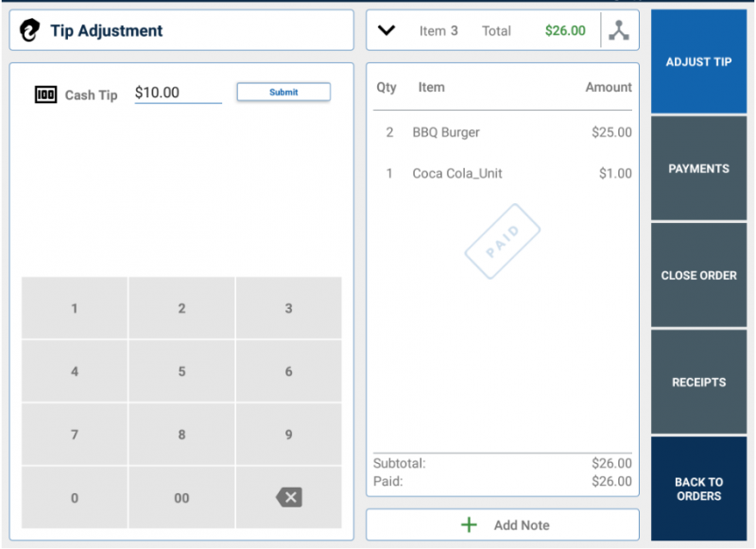Submit the cash tip amount

(283, 93)
